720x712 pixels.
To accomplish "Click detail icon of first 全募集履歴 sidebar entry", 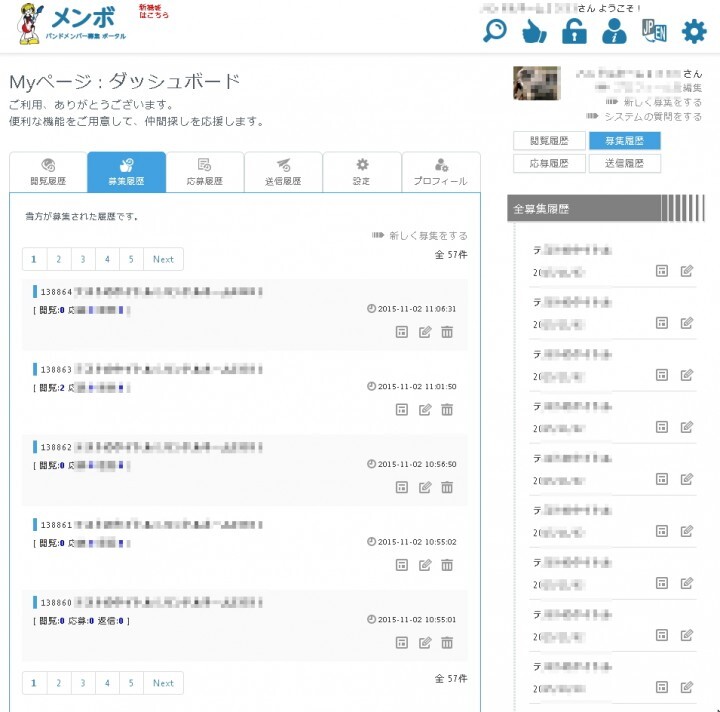I will click(x=662, y=271).
